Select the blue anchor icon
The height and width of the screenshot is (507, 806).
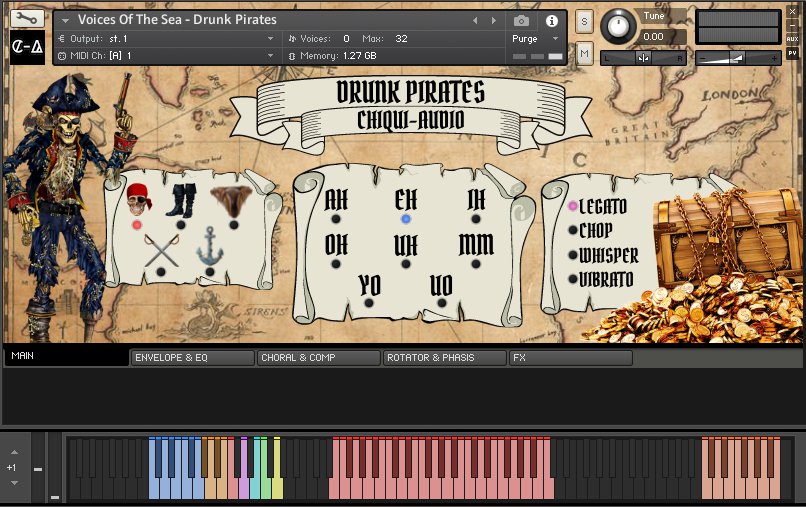tap(210, 246)
